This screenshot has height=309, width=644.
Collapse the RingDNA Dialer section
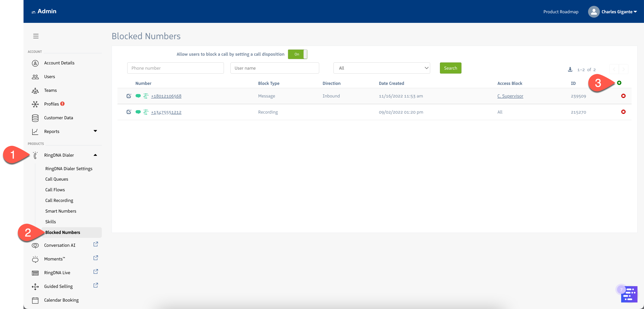95,155
